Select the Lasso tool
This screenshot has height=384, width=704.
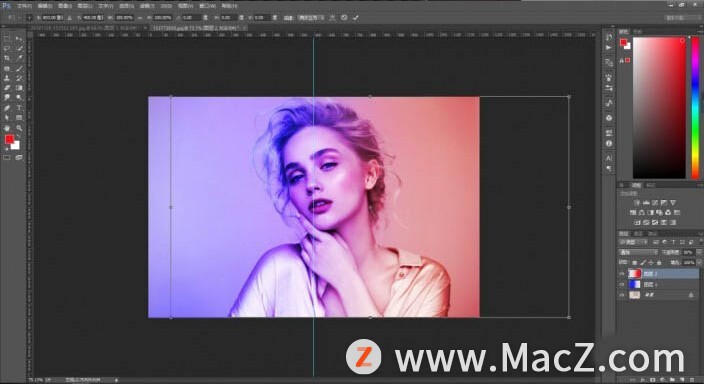(x=7, y=49)
